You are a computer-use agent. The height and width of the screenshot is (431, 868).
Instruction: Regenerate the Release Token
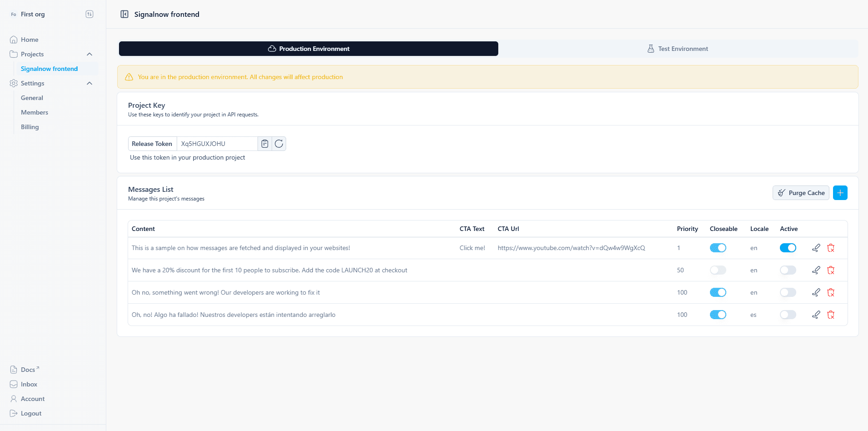[278, 144]
